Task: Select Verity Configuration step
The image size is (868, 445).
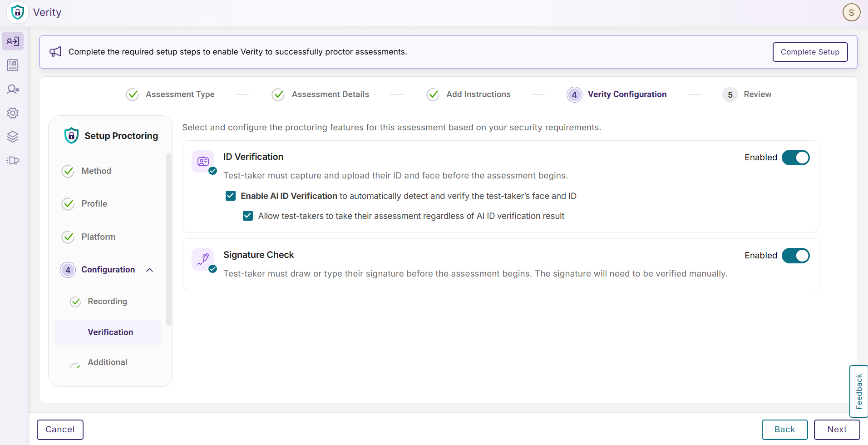Action: tap(627, 94)
